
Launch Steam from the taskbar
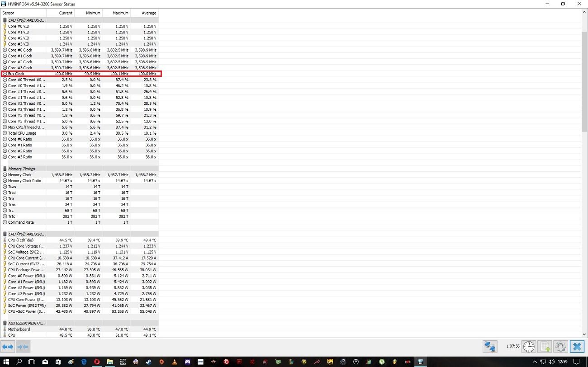pos(148,362)
